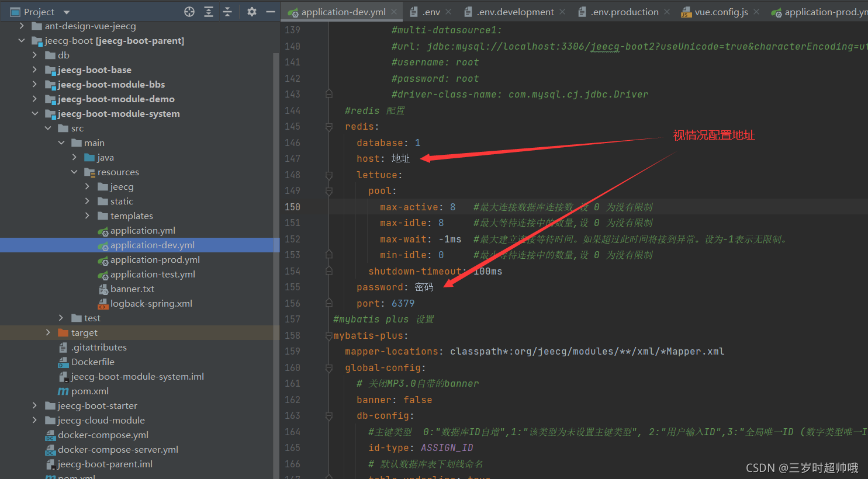This screenshot has width=868, height=479.
Task: Click the fold marker on line 160 global-config
Action: click(329, 367)
